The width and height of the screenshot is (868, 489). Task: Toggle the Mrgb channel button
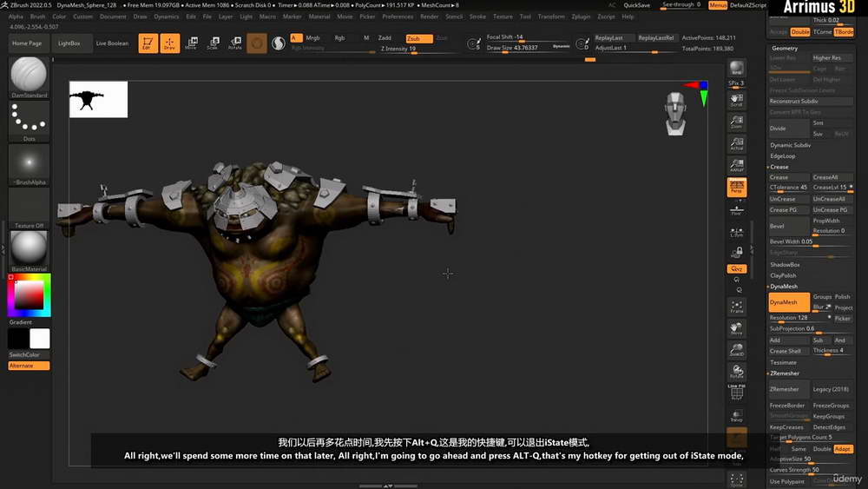pyautogui.click(x=313, y=38)
